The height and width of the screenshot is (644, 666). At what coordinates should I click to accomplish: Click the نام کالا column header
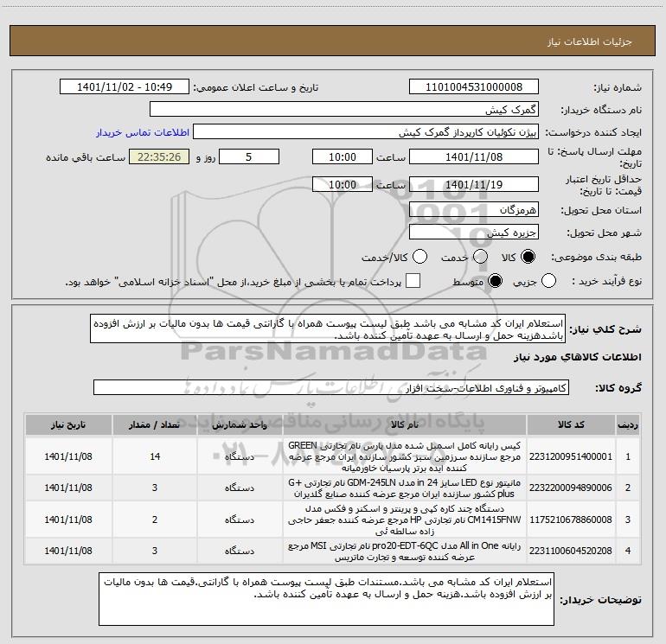click(x=405, y=425)
